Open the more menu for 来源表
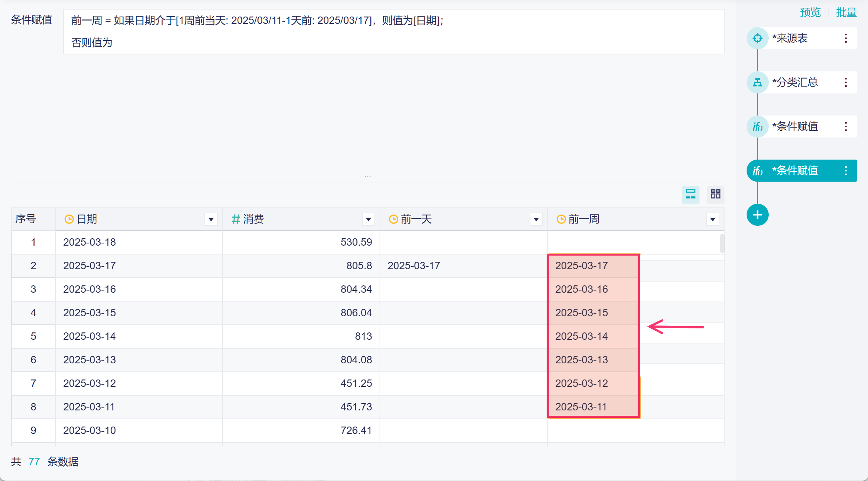Viewport: 868px width, 481px height. (x=846, y=38)
